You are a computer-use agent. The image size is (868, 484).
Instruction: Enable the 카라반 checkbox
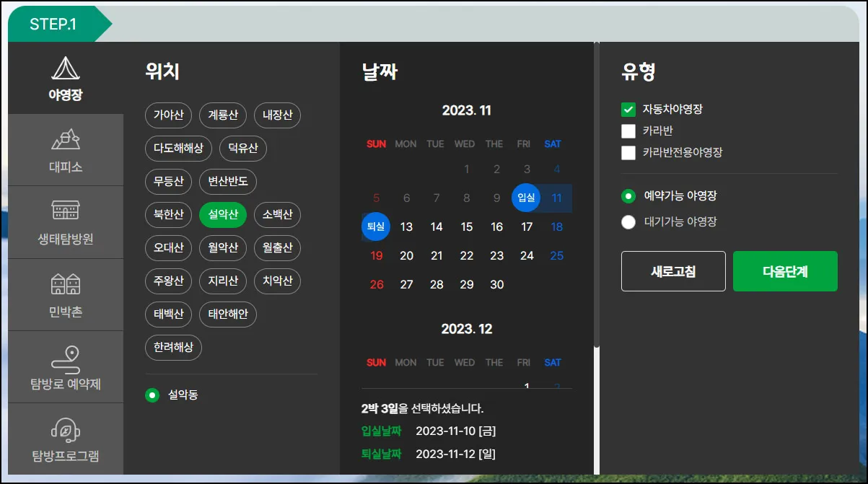628,132
